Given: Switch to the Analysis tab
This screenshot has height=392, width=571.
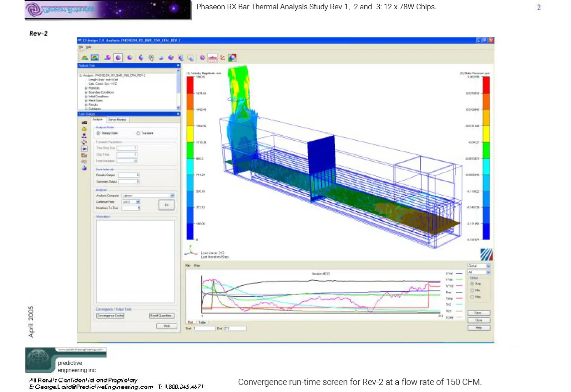Looking at the screenshot, I should [98, 119].
